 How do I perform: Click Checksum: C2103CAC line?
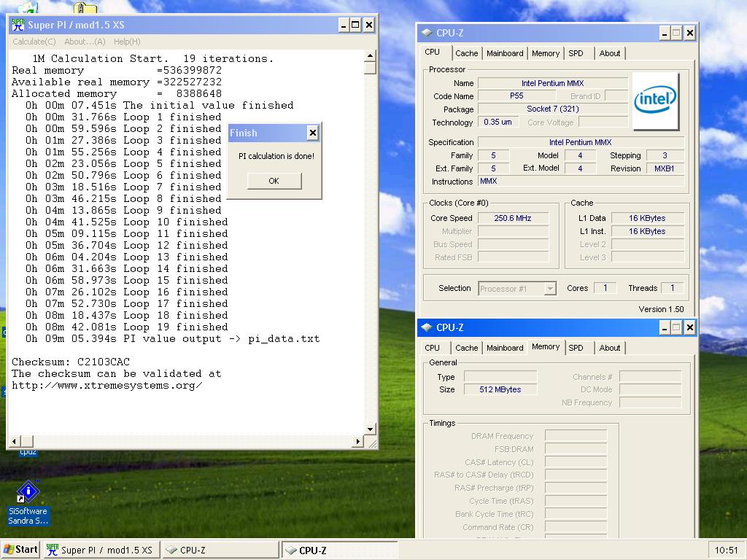tap(71, 362)
